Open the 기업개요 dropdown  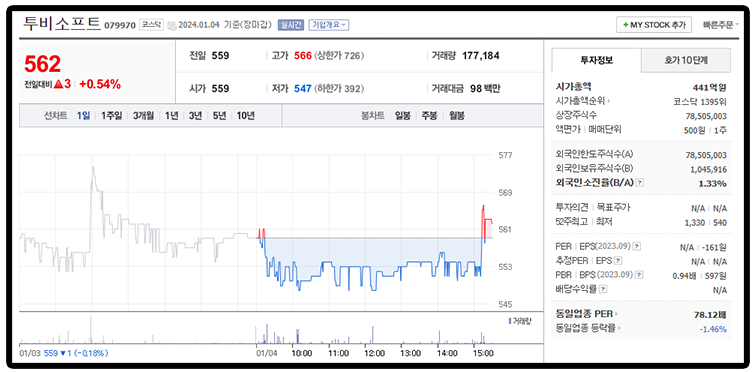[x=329, y=25]
